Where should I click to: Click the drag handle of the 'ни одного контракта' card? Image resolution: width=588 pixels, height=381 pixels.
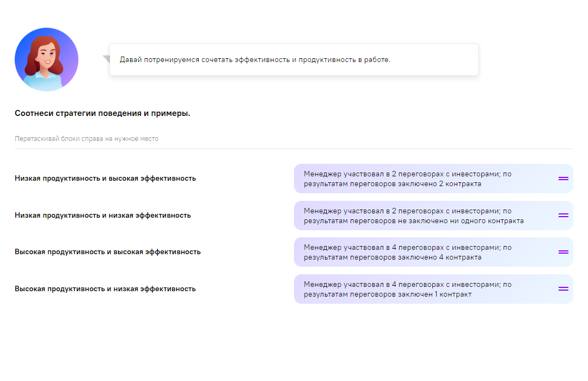pyautogui.click(x=563, y=216)
